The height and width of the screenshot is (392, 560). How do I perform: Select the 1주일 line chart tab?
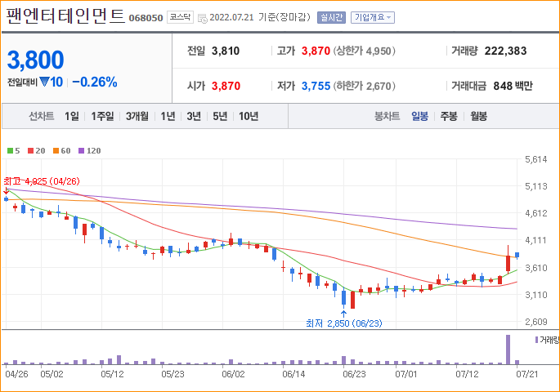pos(102,116)
